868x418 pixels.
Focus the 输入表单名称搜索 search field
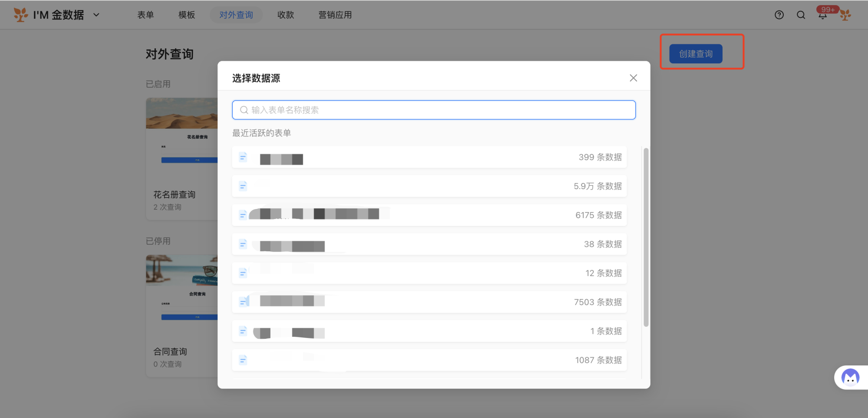pyautogui.click(x=434, y=110)
